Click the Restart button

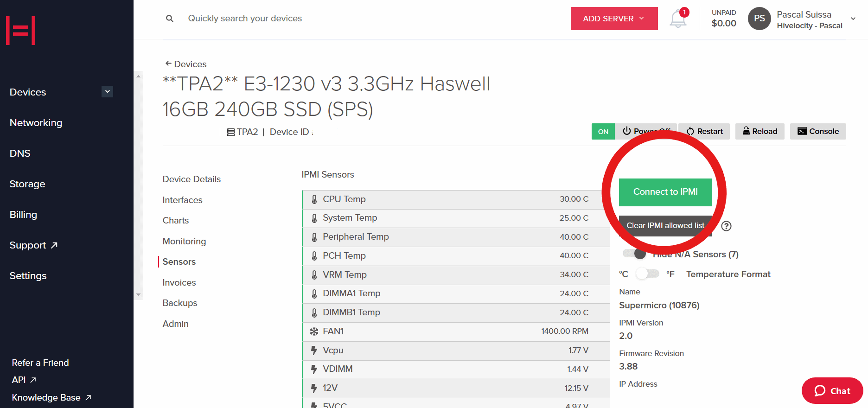coord(704,132)
